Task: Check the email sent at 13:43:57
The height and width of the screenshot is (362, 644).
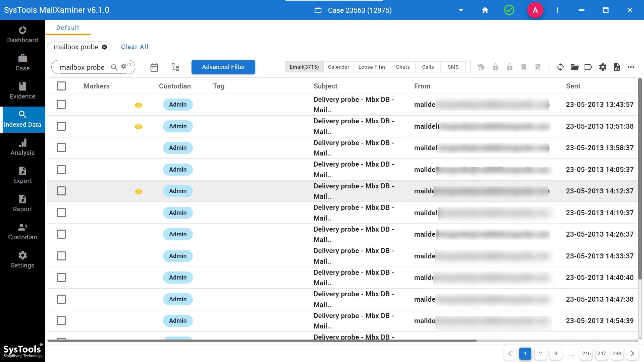Action: point(61,105)
